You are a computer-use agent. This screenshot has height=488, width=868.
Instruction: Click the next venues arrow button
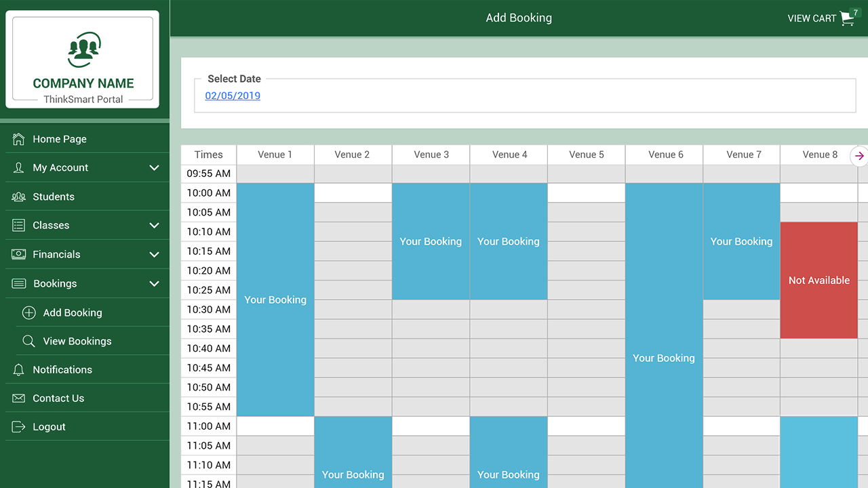click(x=859, y=155)
